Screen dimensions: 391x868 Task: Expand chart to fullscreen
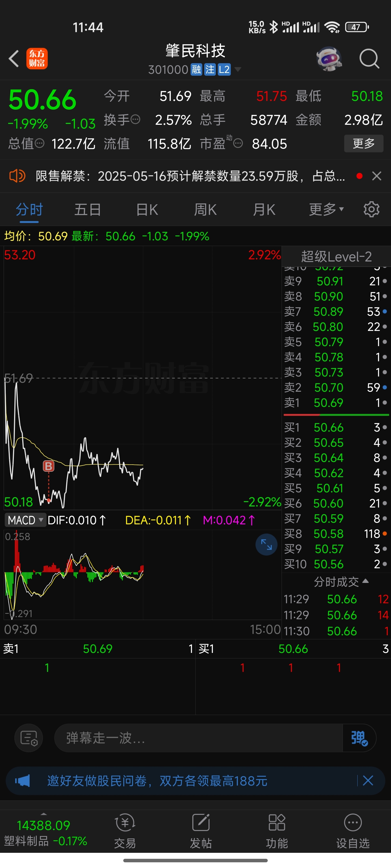266,544
